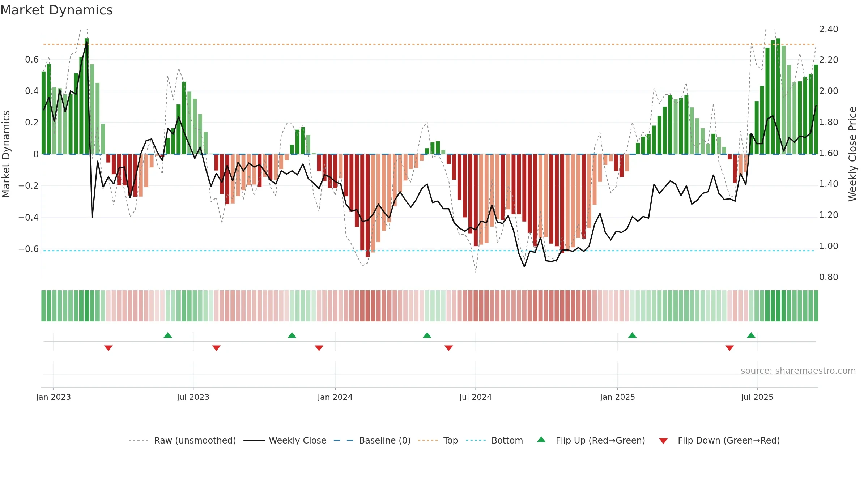Click the last green cell in the heatmap strip
The image size is (868, 488).
click(816, 306)
